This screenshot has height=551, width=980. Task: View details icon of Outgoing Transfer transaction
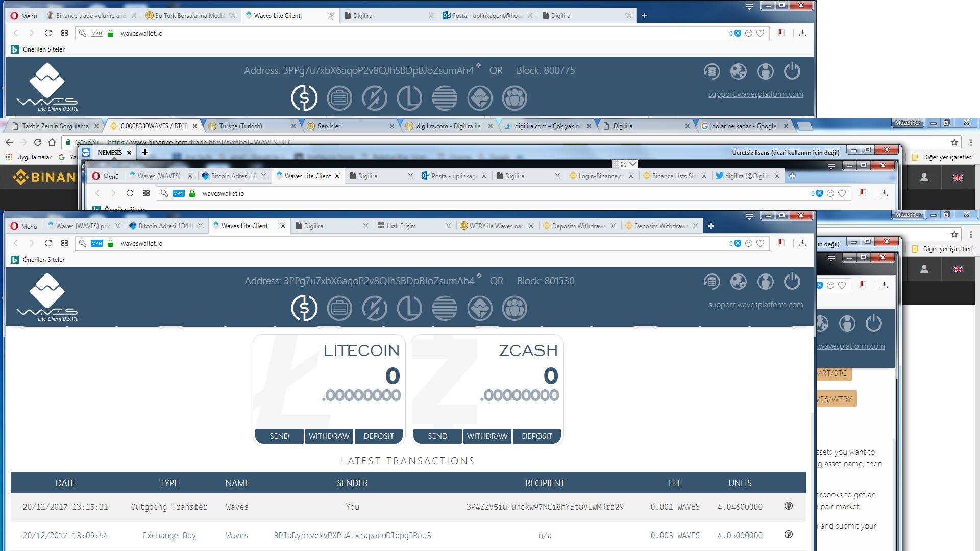pyautogui.click(x=789, y=506)
